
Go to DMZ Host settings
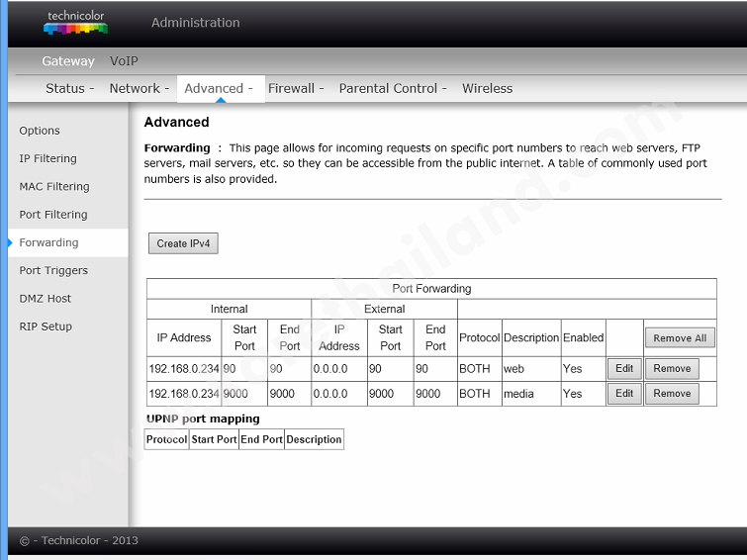tap(46, 298)
